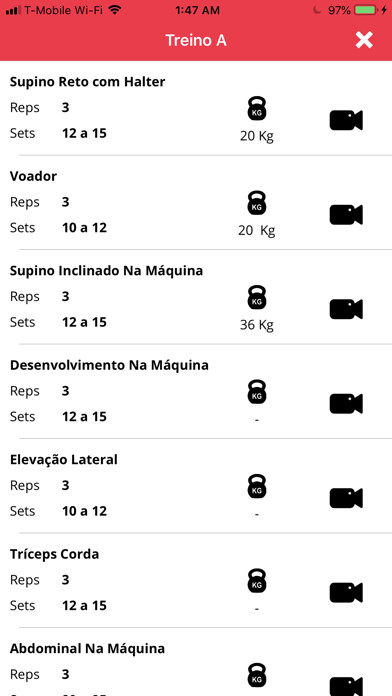392x696 pixels.
Task: Open the Tríceps Corda video camera icon
Action: (346, 593)
